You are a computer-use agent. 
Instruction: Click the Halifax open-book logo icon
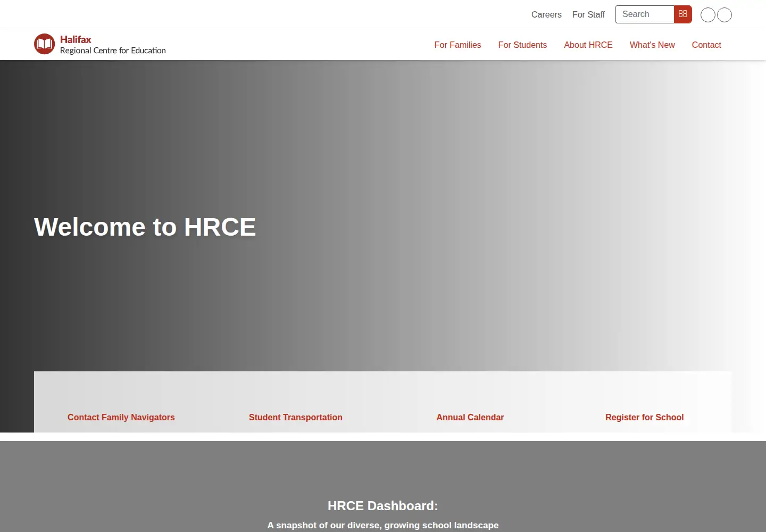45,44
